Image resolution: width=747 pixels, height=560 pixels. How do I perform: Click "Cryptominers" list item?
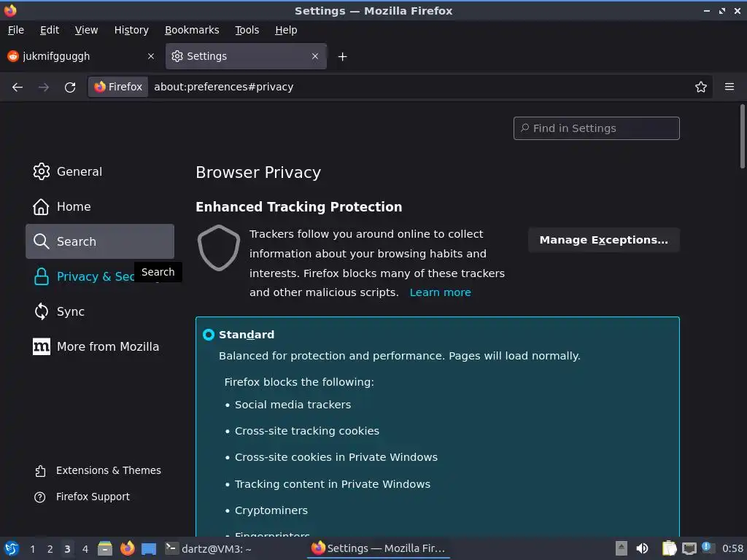click(x=271, y=510)
